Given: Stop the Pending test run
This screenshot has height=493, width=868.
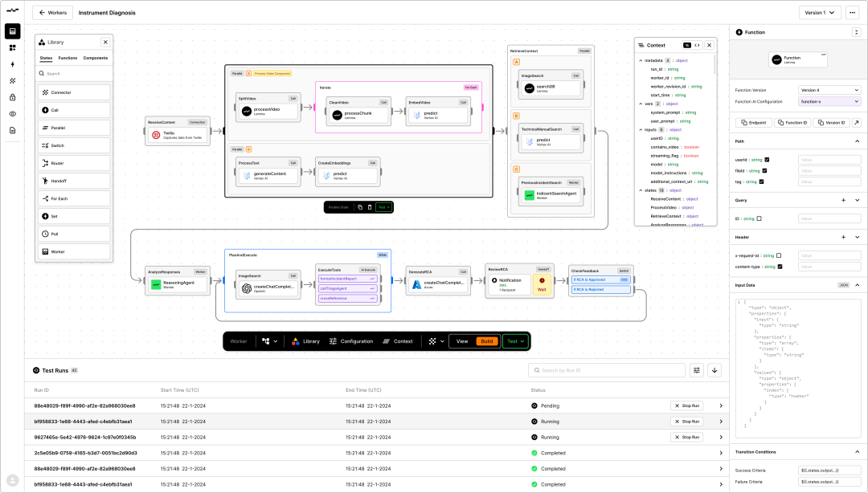Looking at the screenshot, I should click(x=686, y=406).
